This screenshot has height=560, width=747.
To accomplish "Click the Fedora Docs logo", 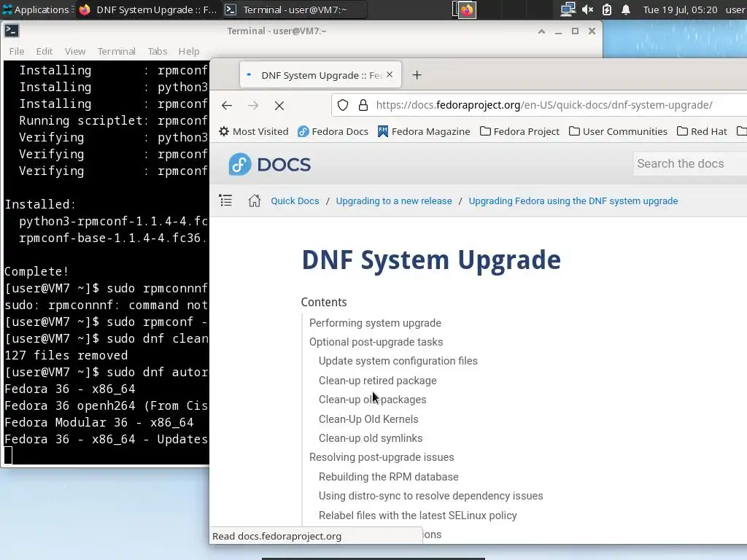I will [x=270, y=164].
